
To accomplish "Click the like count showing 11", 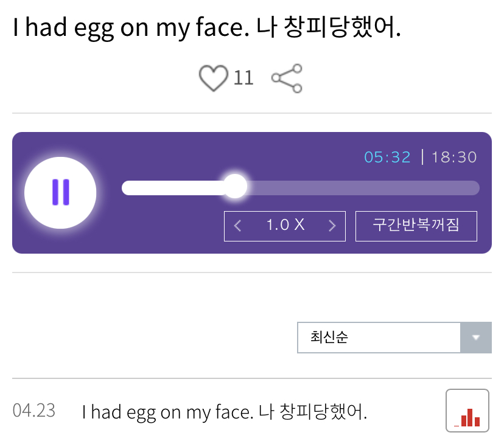I will 244,78.
